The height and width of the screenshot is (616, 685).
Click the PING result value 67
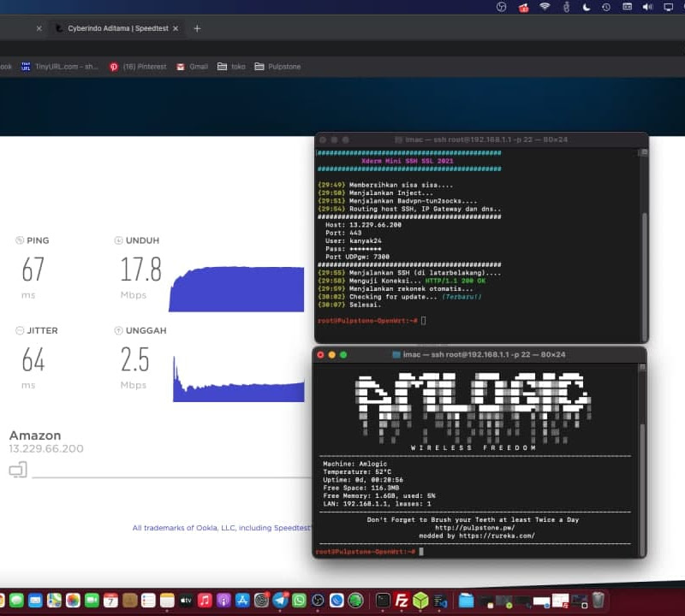coord(33,269)
